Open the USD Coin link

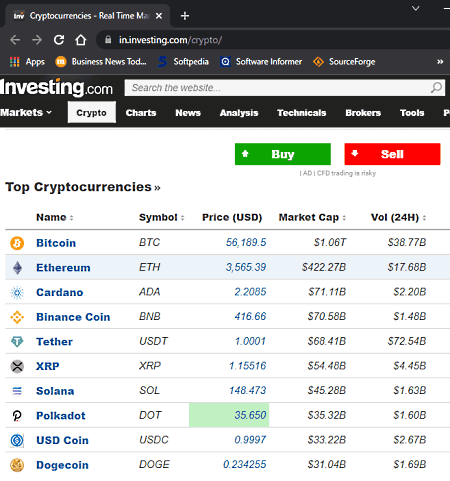[x=62, y=440]
